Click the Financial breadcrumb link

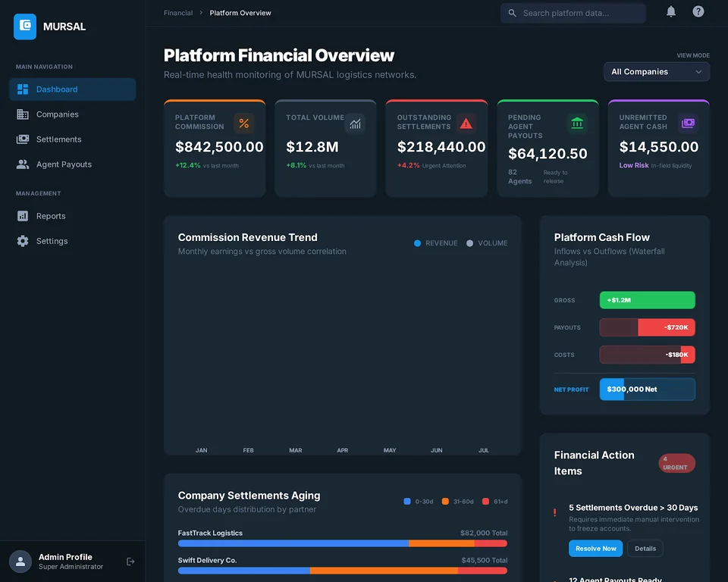[x=178, y=13]
